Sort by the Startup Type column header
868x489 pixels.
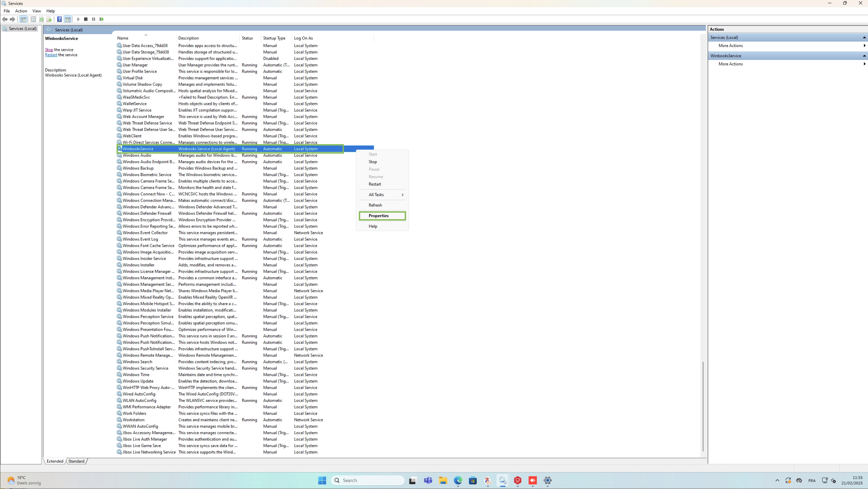(274, 38)
